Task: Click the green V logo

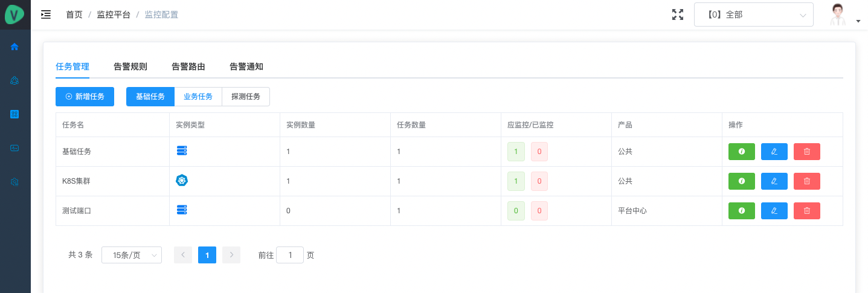Action: click(14, 14)
